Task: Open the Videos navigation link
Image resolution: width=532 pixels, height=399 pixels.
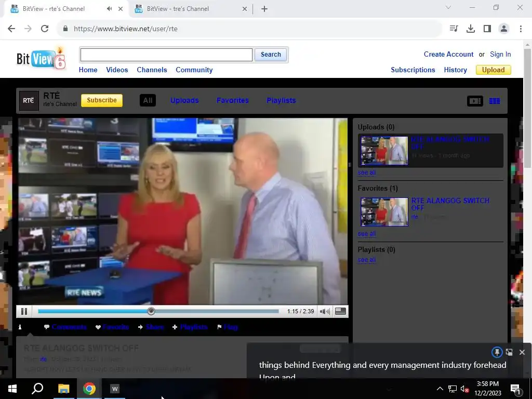Action: tap(117, 70)
